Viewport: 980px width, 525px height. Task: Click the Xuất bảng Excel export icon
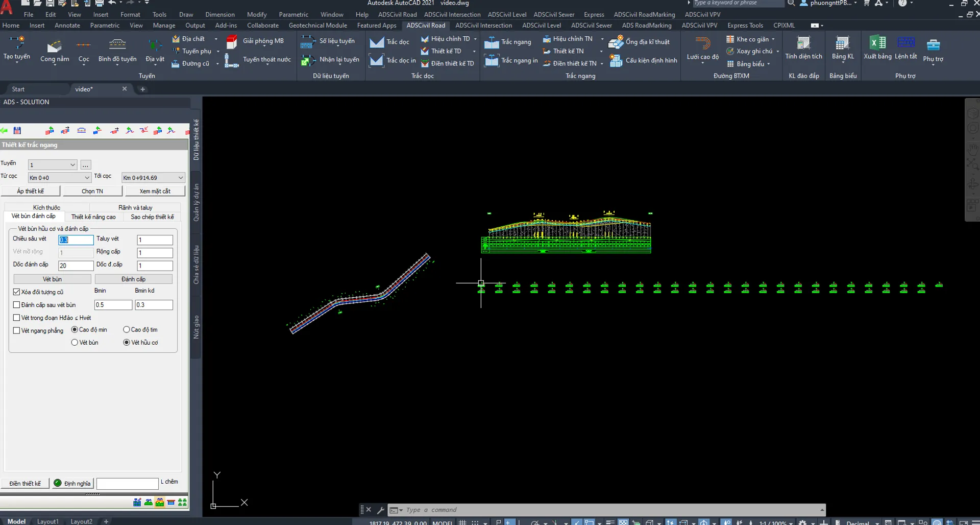pos(877,43)
